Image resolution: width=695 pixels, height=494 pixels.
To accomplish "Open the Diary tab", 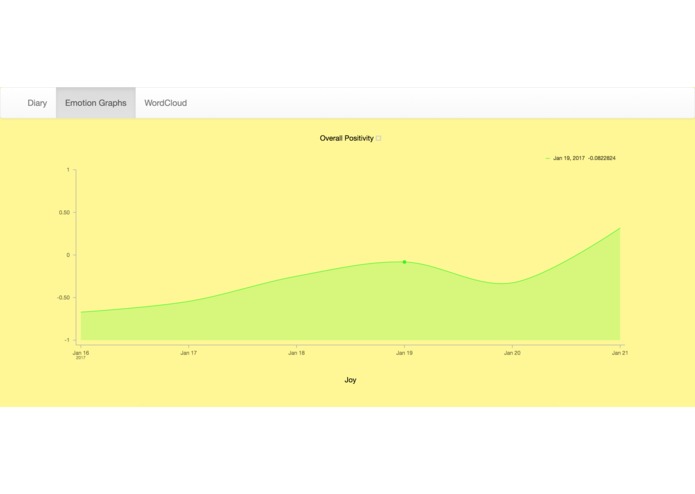I will pos(37,103).
